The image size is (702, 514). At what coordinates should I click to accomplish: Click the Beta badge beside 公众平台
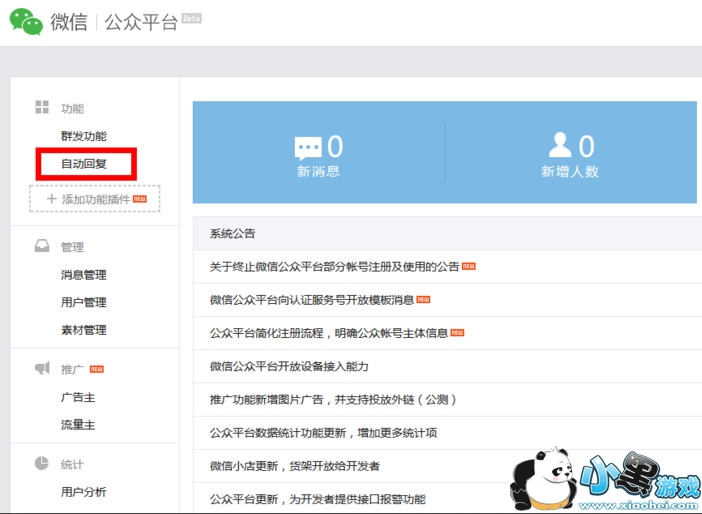point(192,18)
